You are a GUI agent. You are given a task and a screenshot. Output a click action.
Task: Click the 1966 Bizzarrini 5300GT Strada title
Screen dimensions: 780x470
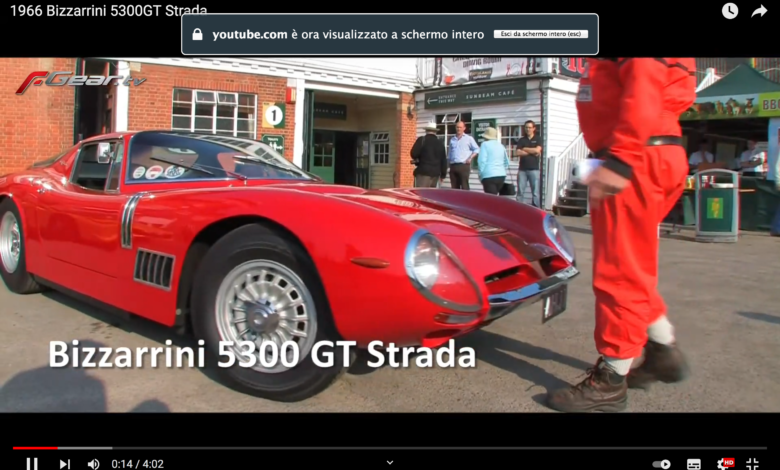[108, 10]
